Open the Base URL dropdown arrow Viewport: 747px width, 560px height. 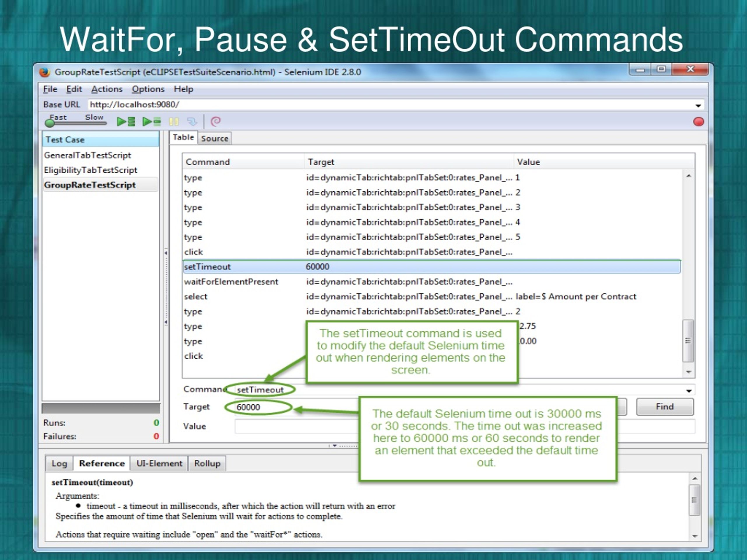[698, 105]
